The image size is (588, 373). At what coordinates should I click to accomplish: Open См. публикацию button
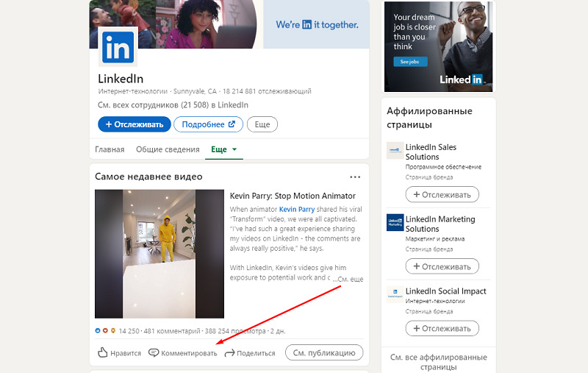324,352
